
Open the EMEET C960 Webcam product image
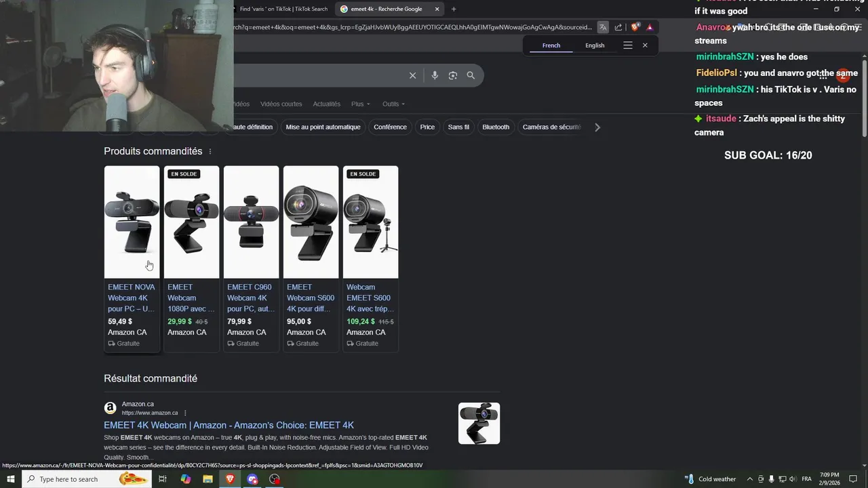pos(251,222)
